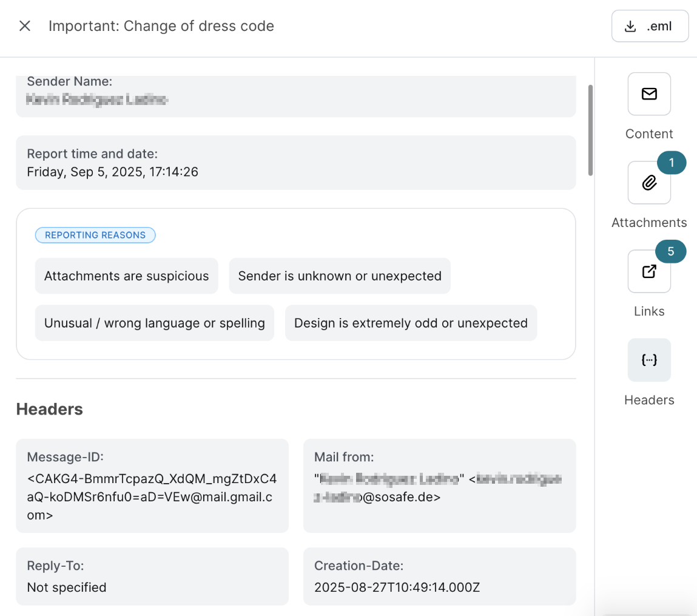Open the Attachments paperclip icon
This screenshot has width=697, height=616.
649,183
